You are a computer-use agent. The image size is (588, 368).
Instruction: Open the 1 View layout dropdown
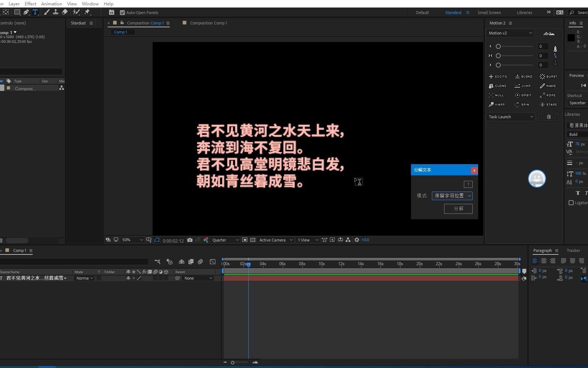click(308, 240)
